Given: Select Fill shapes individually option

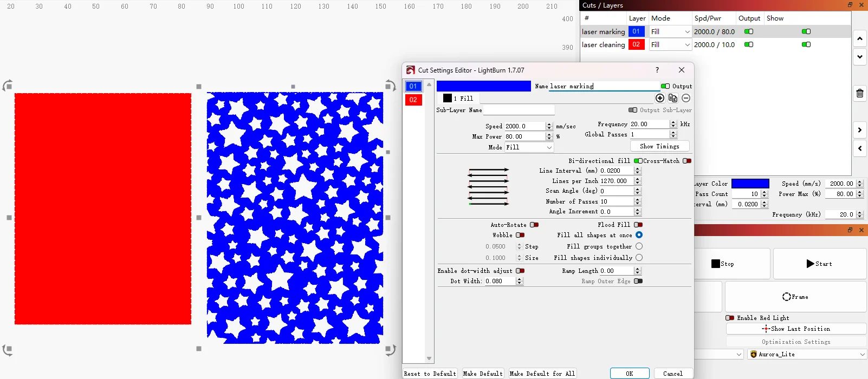Looking at the screenshot, I should click(639, 258).
